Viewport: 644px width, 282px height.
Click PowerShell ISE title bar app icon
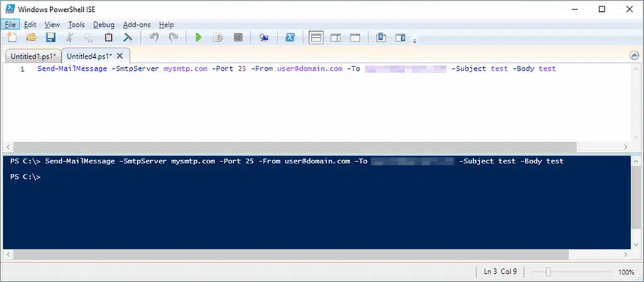tap(11, 9)
